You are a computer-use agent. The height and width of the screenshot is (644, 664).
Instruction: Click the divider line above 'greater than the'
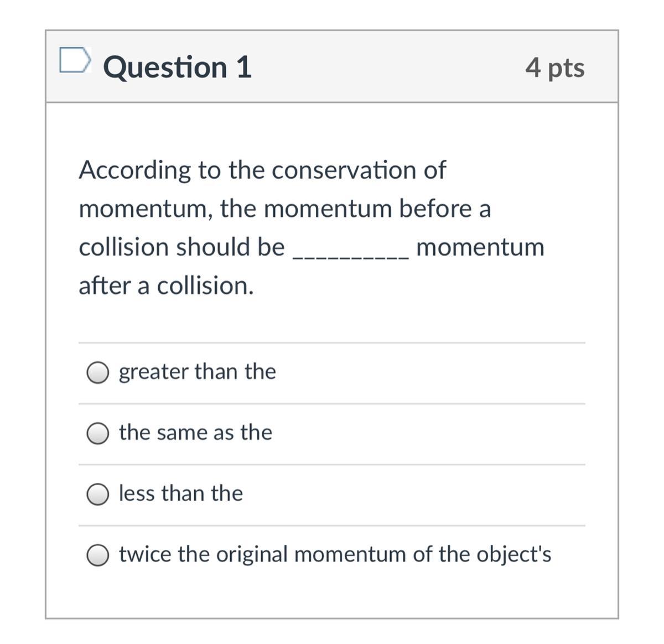click(x=332, y=342)
